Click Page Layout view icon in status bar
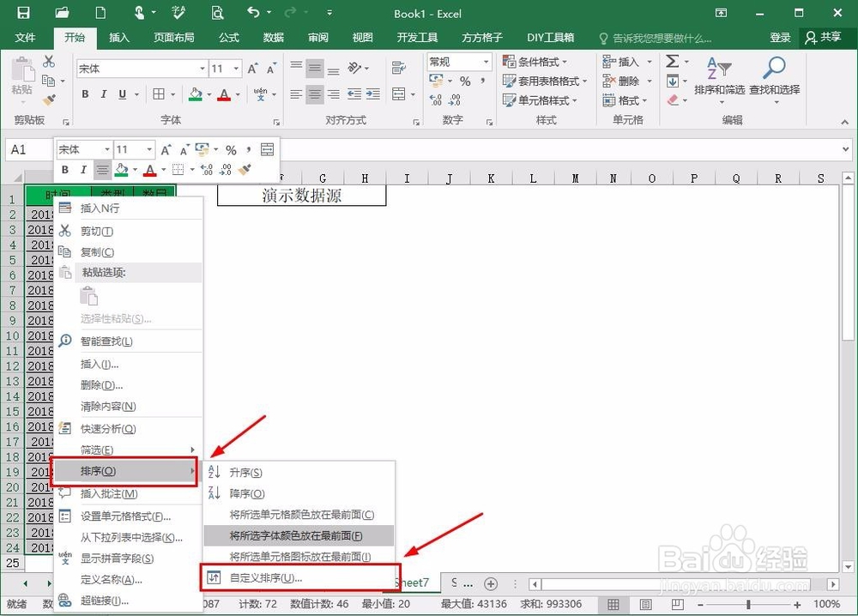Screen dimensions: 858x616 click(646, 605)
